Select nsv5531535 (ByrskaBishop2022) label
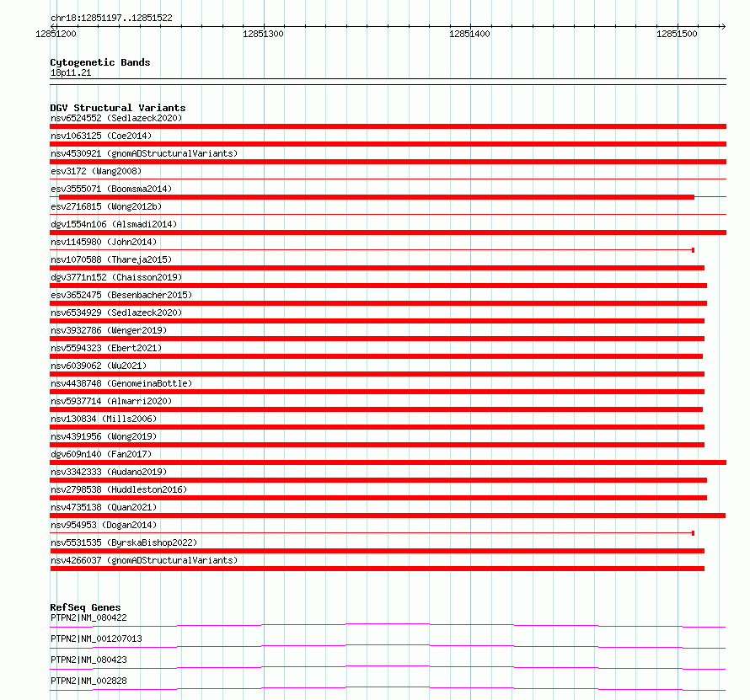The image size is (750, 700). [124, 542]
